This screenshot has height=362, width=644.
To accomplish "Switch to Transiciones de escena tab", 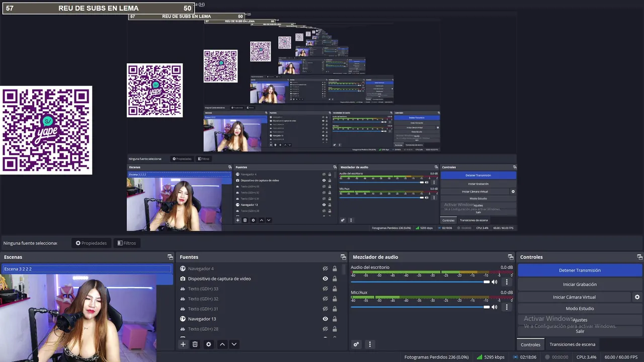I will [572, 344].
